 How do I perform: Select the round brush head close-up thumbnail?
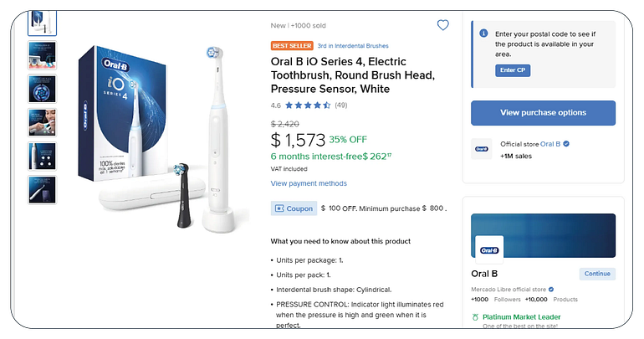tap(43, 89)
